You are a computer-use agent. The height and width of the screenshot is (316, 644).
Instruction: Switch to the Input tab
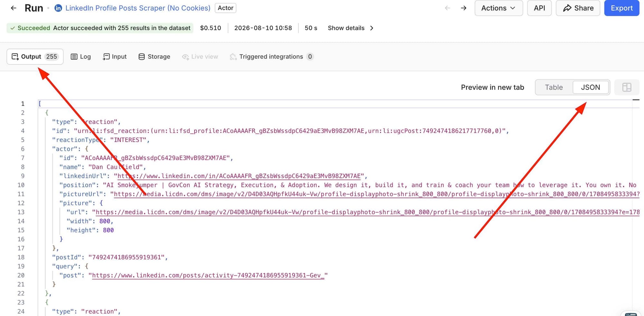[x=115, y=57]
